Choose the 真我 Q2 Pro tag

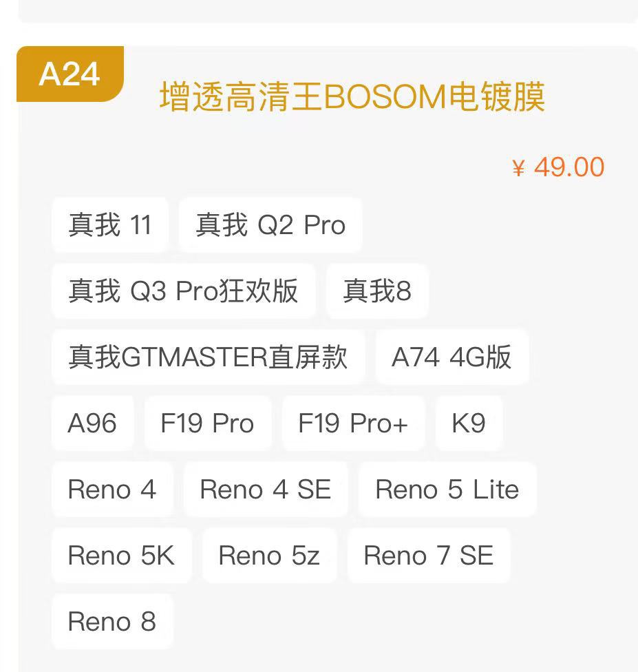[x=270, y=225]
